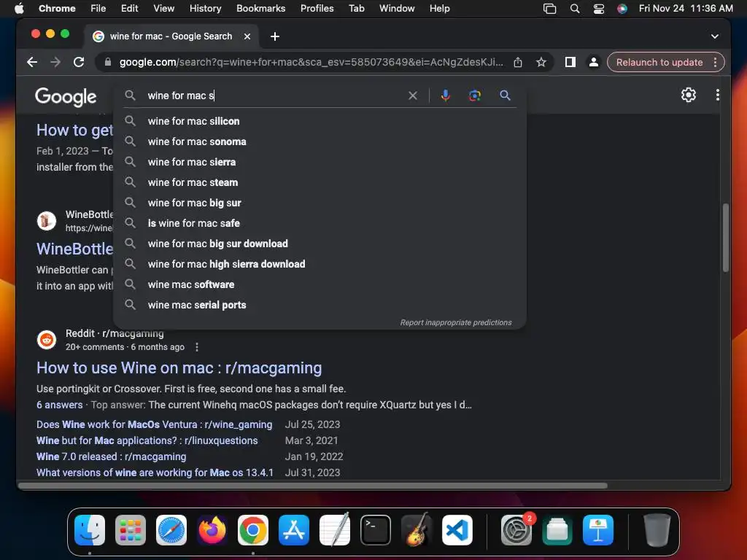The height and width of the screenshot is (560, 747).
Task: Open the View menu
Action: [x=163, y=9]
